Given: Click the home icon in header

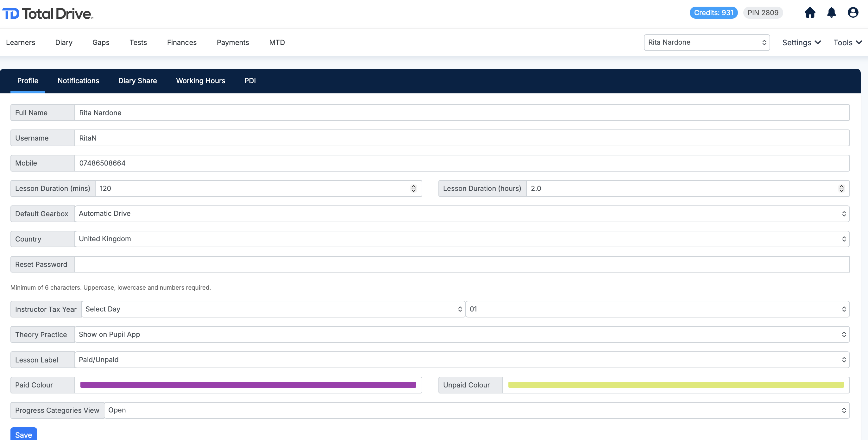Looking at the screenshot, I should 810,13.
